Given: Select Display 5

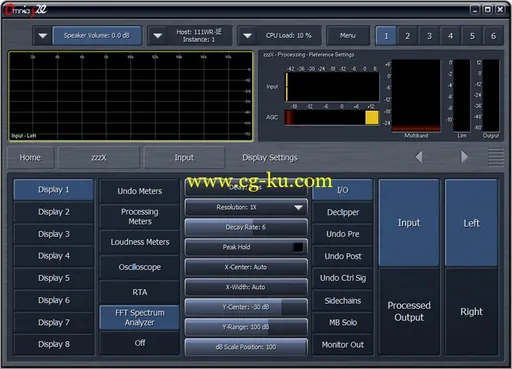Looking at the screenshot, I should pos(53,278).
